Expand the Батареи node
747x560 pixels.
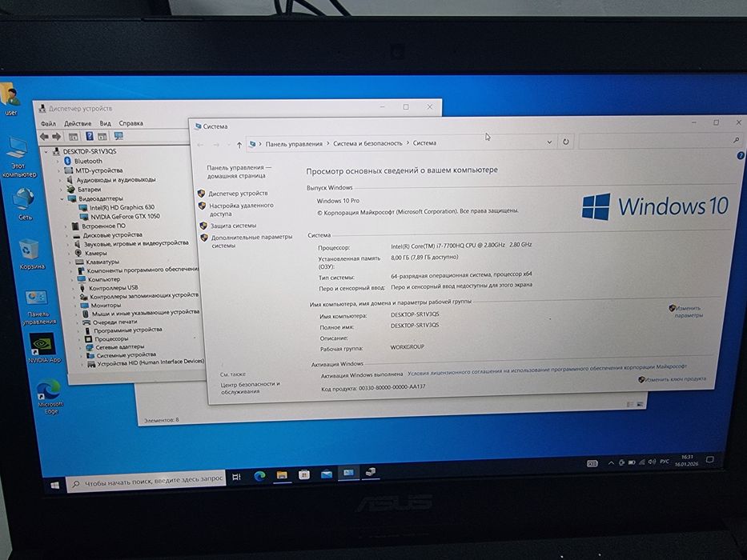pyautogui.click(x=62, y=190)
